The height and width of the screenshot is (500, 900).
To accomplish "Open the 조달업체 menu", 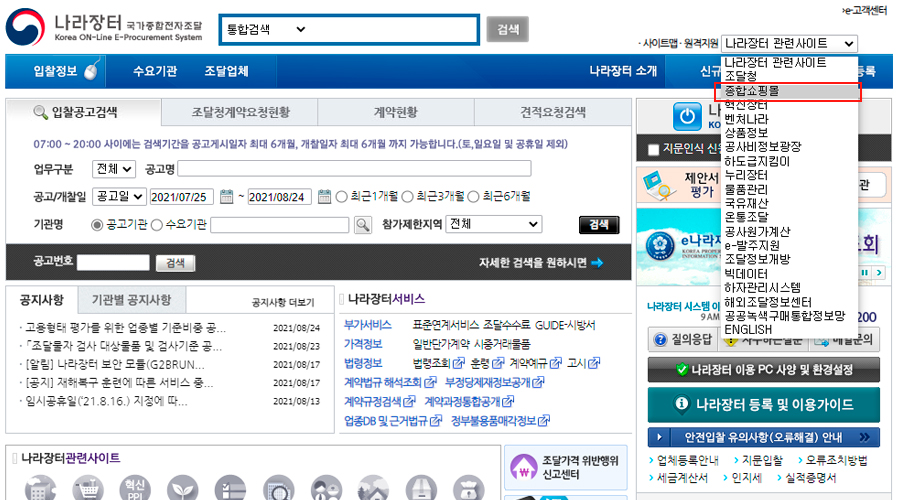I will (227, 71).
